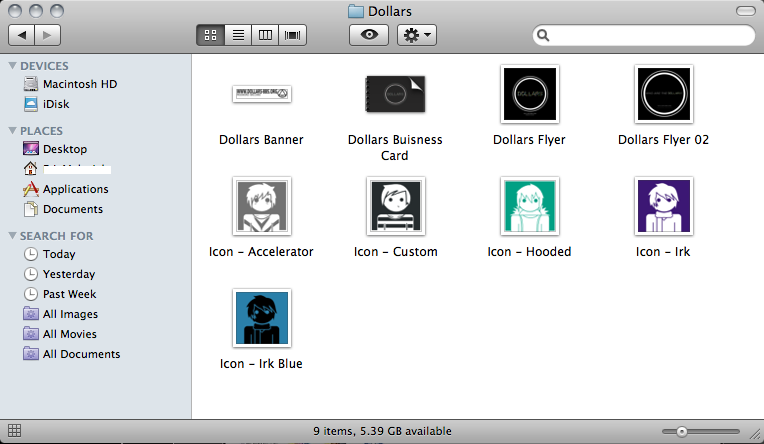Open the Action gear dropdown menu
This screenshot has width=764, height=444.
[417, 35]
